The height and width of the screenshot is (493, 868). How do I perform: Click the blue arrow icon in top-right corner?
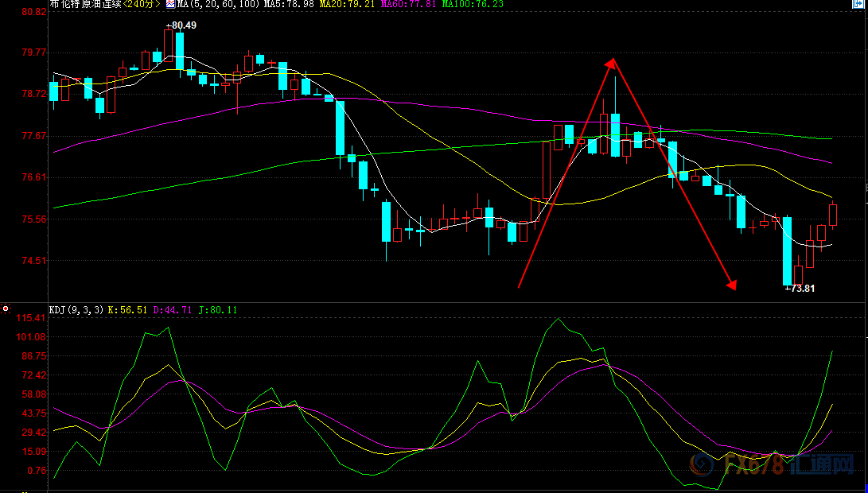[858, 3]
